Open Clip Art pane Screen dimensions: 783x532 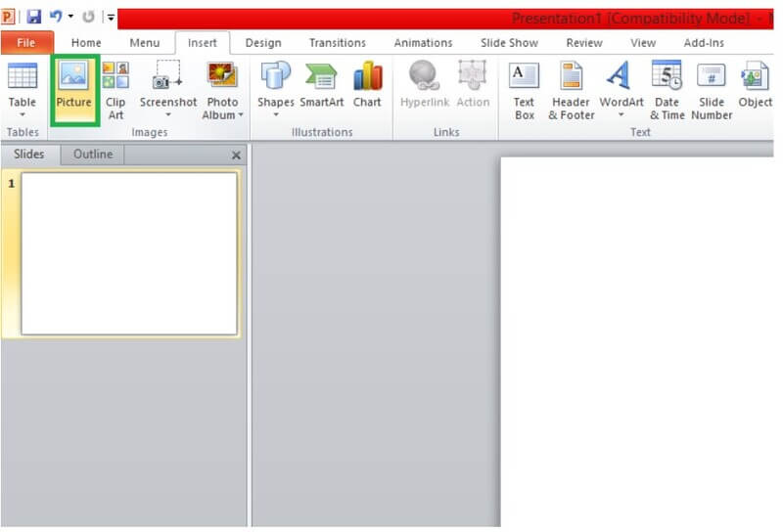click(x=115, y=90)
